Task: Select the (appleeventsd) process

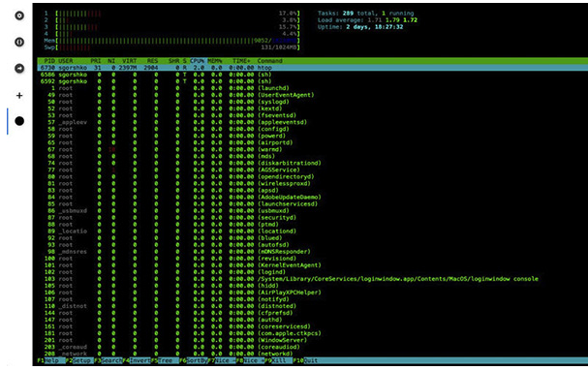Action: [312, 122]
